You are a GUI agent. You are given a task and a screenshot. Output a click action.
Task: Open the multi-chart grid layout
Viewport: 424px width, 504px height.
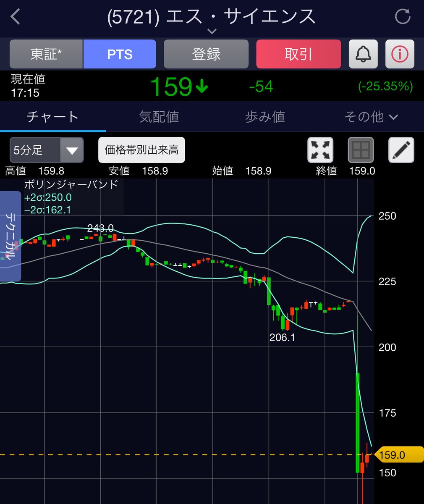[x=360, y=150]
